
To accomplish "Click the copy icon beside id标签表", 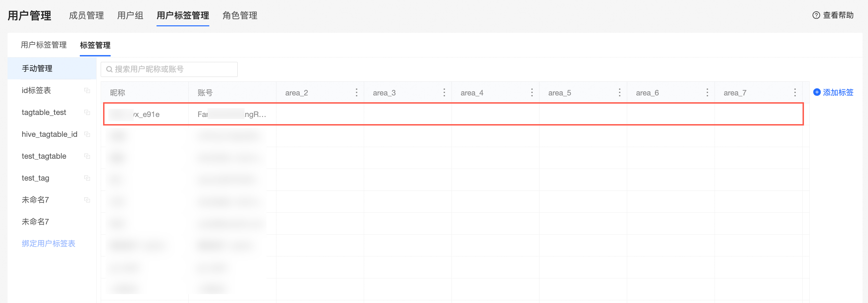I will pos(87,91).
